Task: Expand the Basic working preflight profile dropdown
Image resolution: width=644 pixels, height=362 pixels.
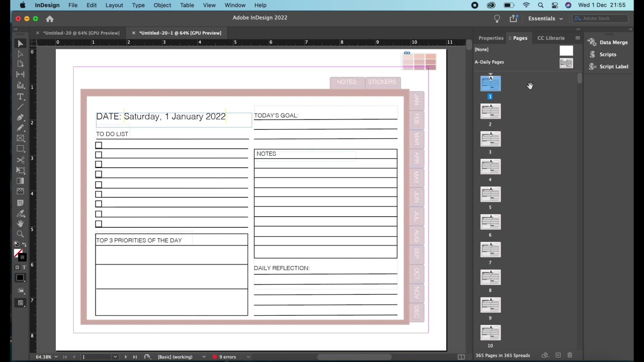Action: pos(203,356)
